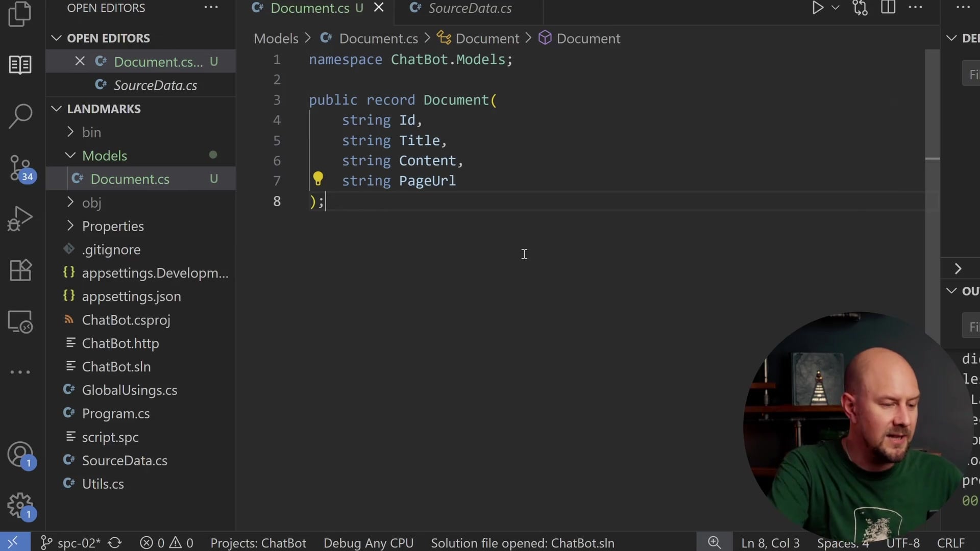Open the Remote Explorer icon
Viewport: 980px width, 551px height.
point(20,322)
